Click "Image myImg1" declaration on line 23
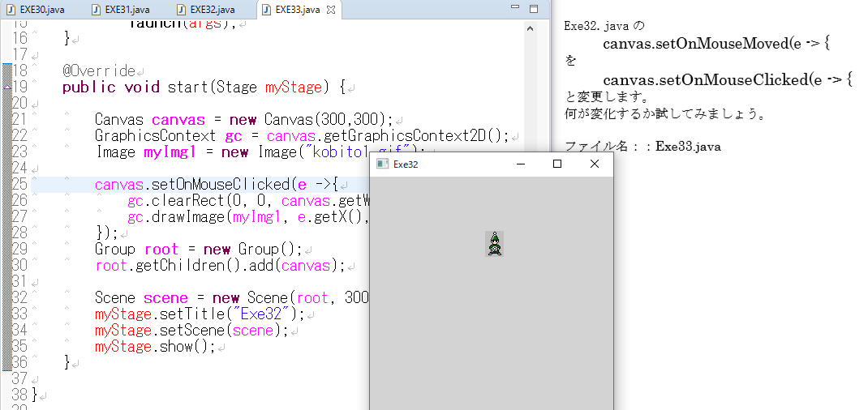The image size is (868, 410). click(x=145, y=152)
